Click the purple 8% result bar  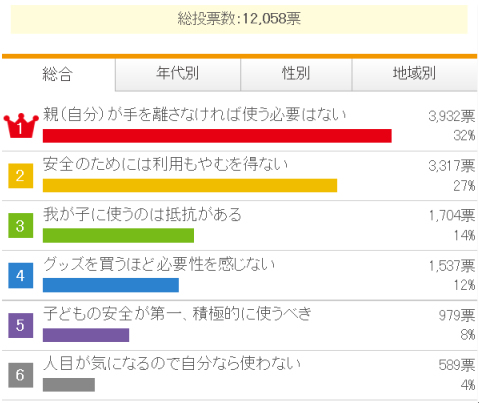pos(86,335)
